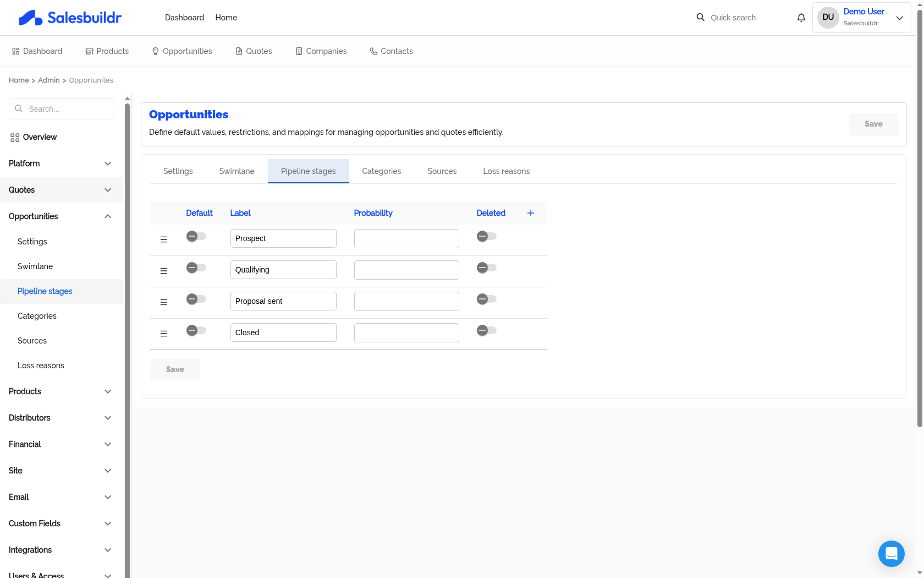
Task: Click the DU user avatar
Action: 828,17
